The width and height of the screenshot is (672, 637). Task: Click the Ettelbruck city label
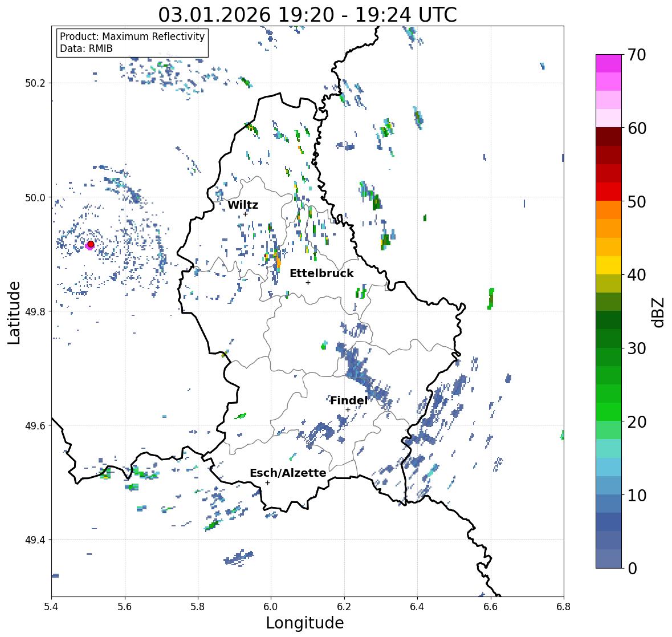click(321, 274)
